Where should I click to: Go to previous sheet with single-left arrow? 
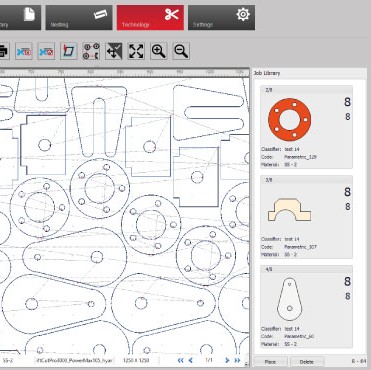[191, 360]
